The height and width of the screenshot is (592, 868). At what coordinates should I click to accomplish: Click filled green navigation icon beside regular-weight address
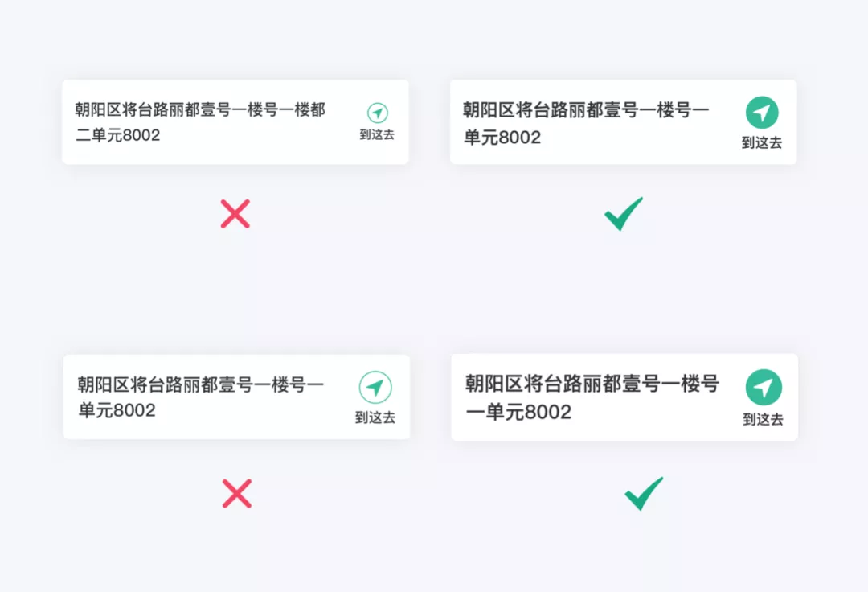point(762,113)
